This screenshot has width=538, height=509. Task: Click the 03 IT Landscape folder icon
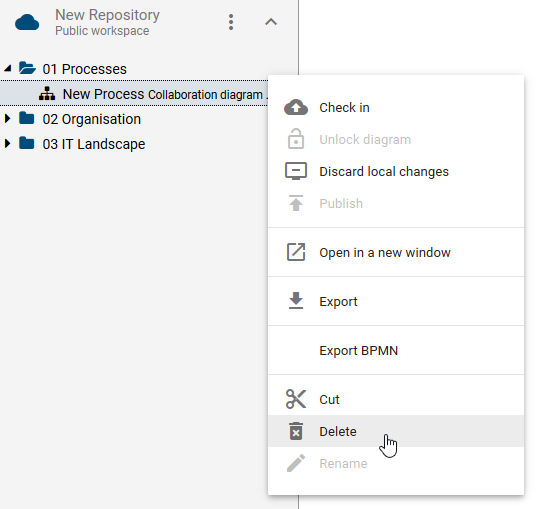pyautogui.click(x=27, y=143)
